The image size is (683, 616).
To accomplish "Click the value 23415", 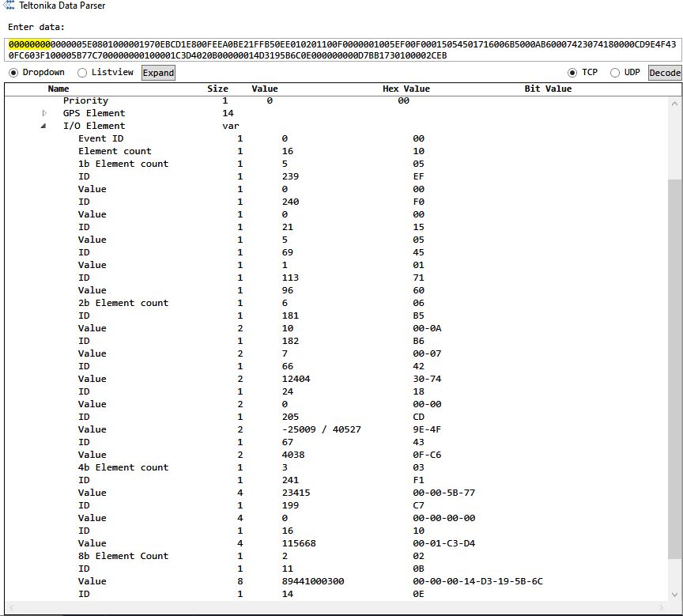I will (296, 493).
